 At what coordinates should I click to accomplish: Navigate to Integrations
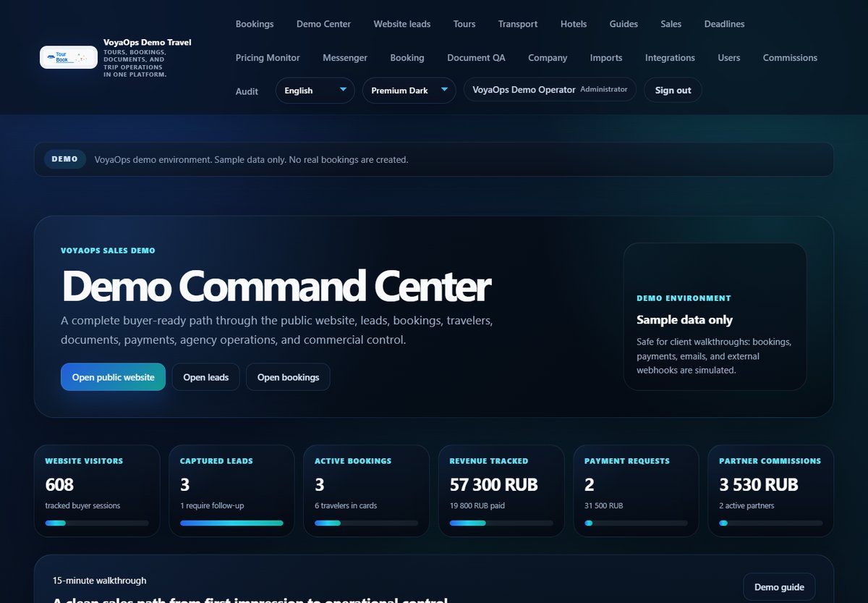point(670,58)
